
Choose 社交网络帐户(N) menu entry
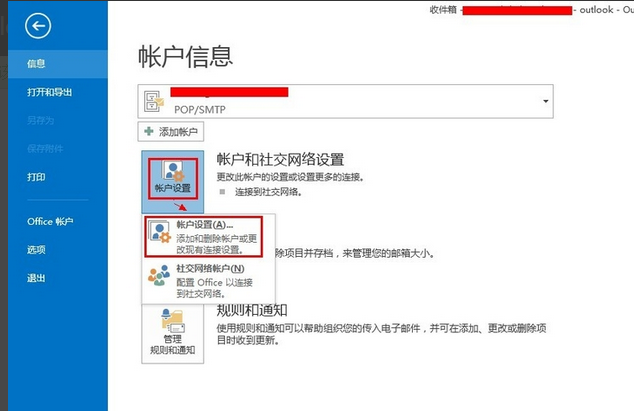pos(208,280)
